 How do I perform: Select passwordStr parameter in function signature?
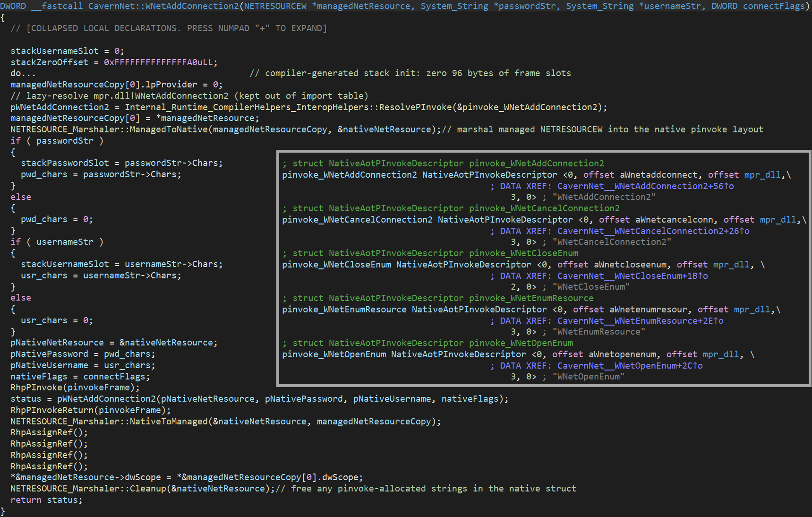click(x=527, y=6)
